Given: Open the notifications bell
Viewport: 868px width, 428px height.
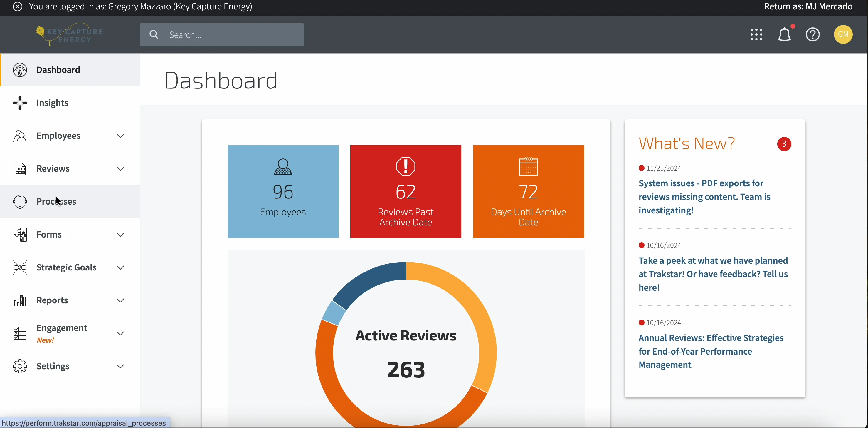Looking at the screenshot, I should pos(784,34).
